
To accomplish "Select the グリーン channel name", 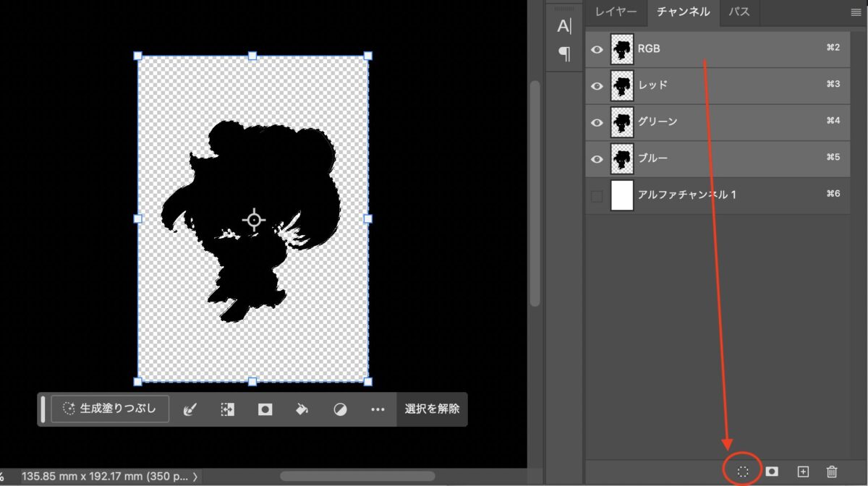I will [x=658, y=121].
